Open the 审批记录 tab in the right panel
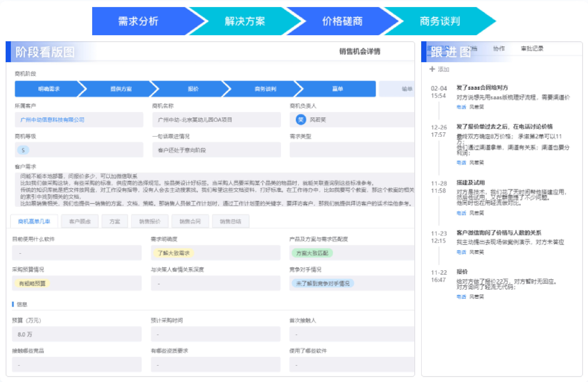The image size is (588, 382). tap(532, 49)
